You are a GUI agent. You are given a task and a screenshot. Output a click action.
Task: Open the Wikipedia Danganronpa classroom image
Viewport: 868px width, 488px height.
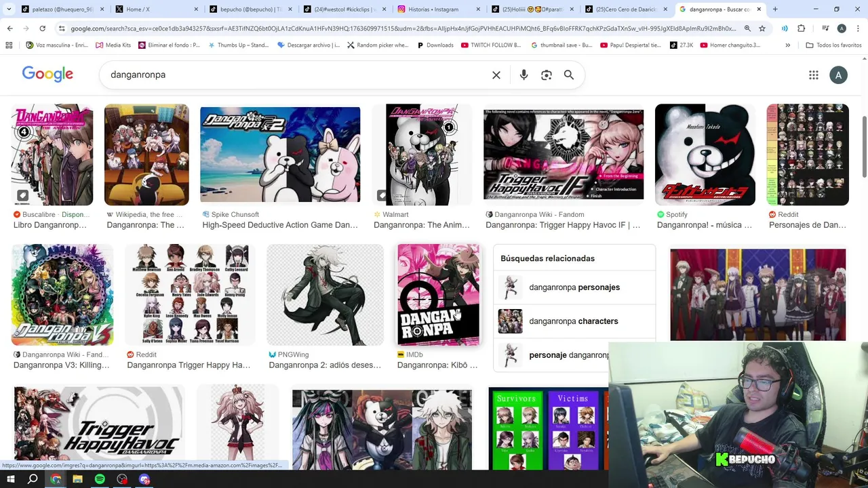pos(146,155)
